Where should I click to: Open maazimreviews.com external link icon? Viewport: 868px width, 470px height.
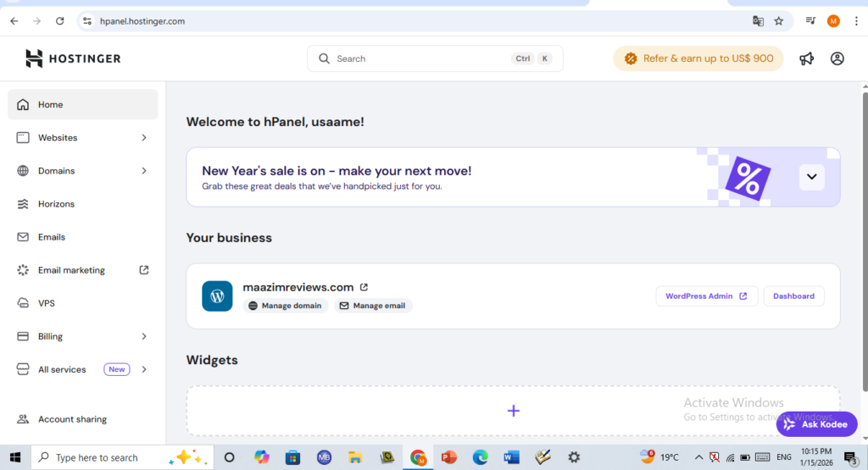[364, 287]
